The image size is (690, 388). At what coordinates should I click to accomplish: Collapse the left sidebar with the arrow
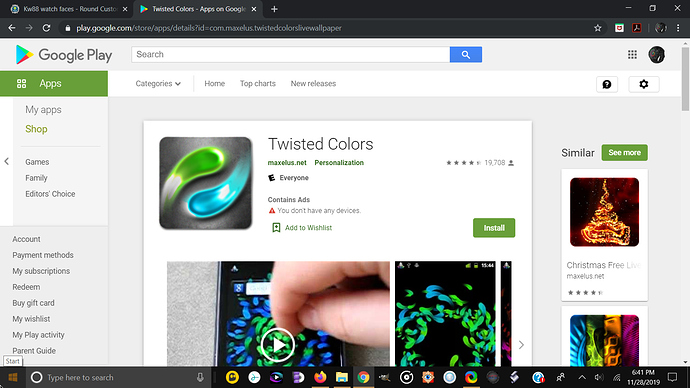[7, 161]
